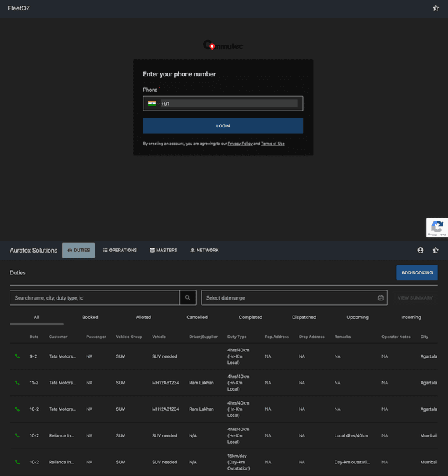Select the All duties tab
Screen dimensions: 448x476
[x=36, y=317]
